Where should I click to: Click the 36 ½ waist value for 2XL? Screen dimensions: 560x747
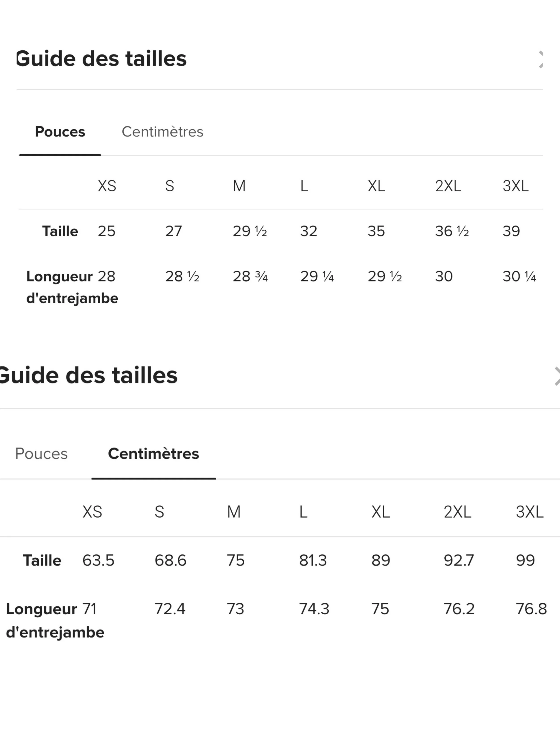point(452,231)
